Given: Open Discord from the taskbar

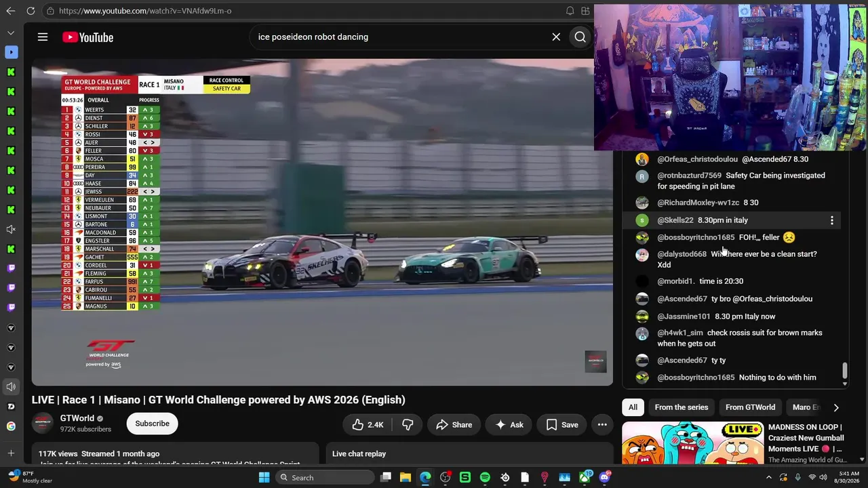Looking at the screenshot, I should tap(604, 478).
